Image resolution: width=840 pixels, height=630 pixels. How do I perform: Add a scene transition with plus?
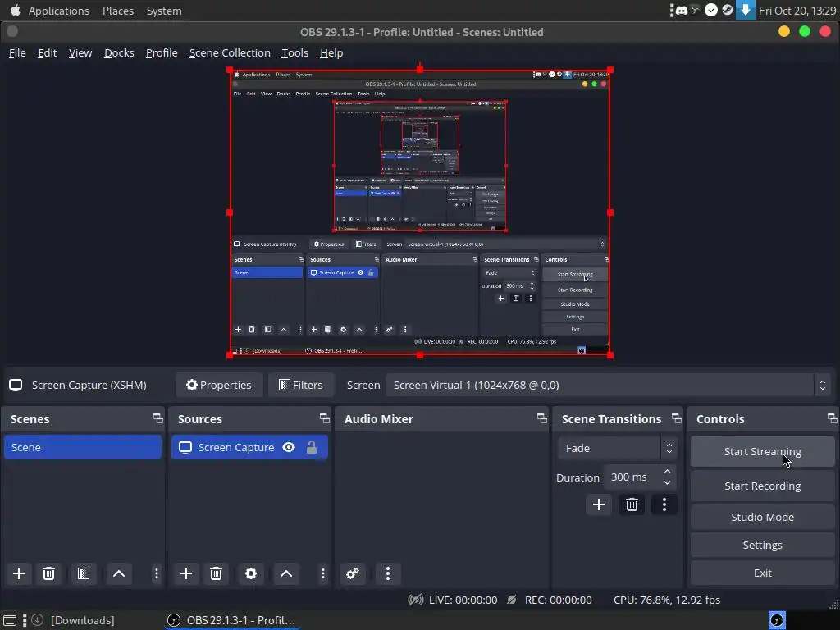point(599,504)
